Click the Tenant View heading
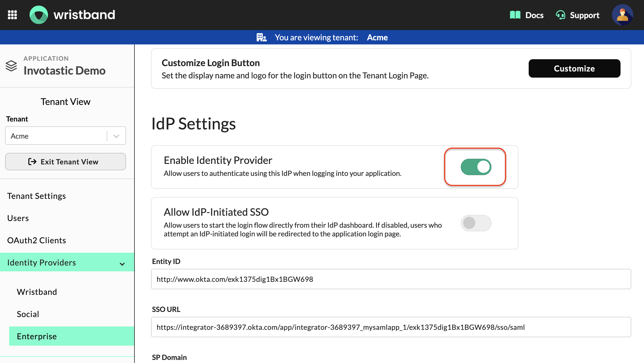 pyautogui.click(x=66, y=102)
